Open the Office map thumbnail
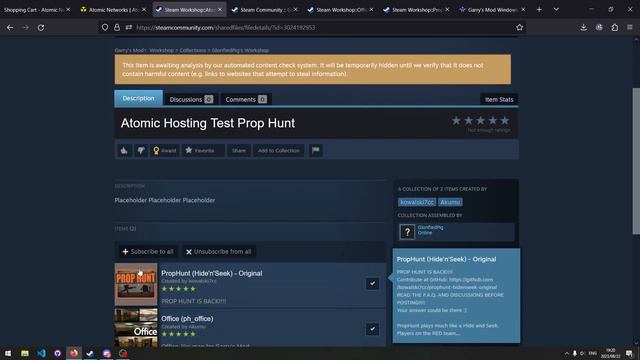Viewport: 640px width, 360px height. point(136,328)
